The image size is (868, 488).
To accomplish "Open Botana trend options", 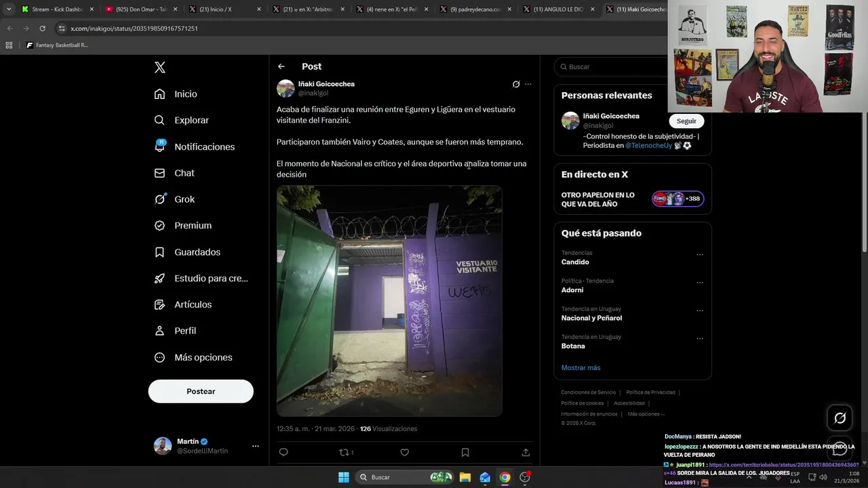I will click(x=700, y=339).
